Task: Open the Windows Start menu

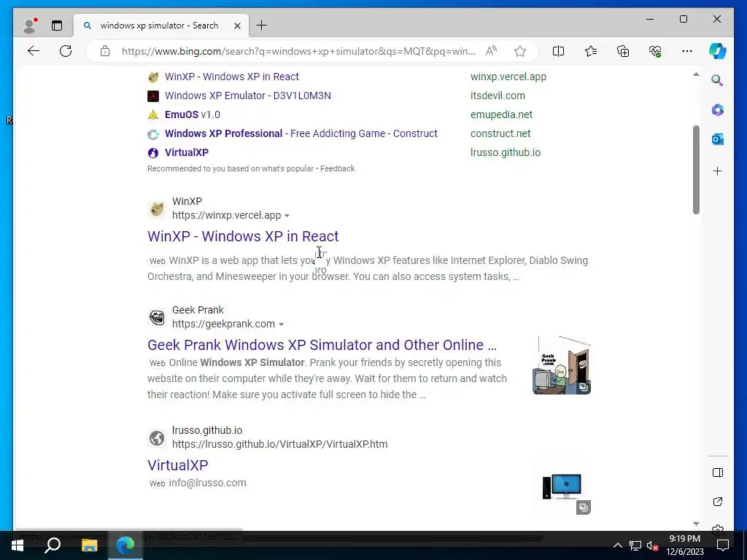Action: [x=18, y=545]
